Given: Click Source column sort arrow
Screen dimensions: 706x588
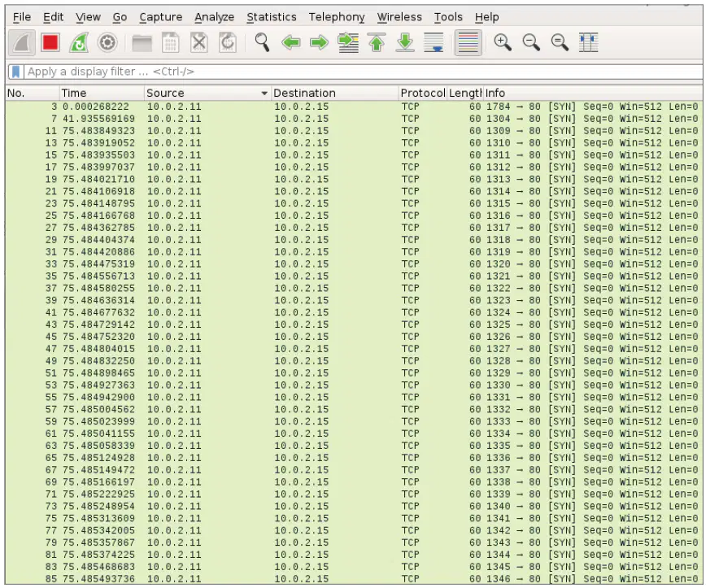Looking at the screenshot, I should (264, 94).
